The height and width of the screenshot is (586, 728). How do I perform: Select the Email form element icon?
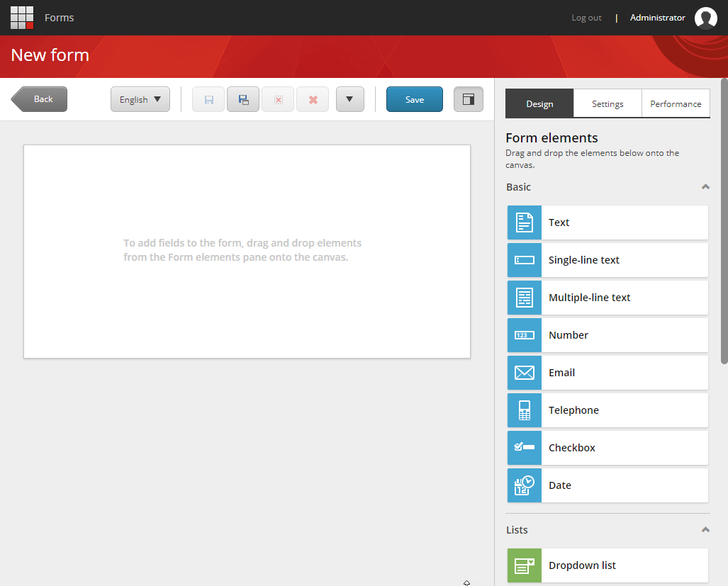pyautogui.click(x=523, y=372)
